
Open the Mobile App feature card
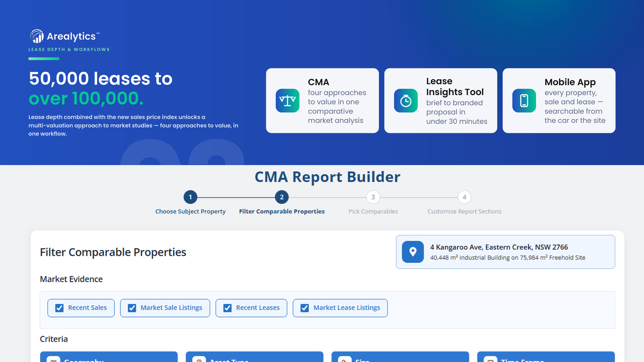point(559,101)
